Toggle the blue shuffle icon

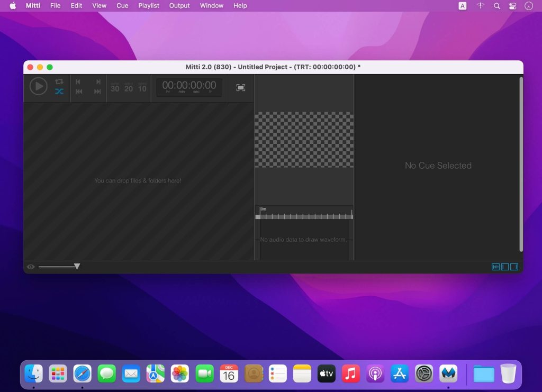coord(59,92)
